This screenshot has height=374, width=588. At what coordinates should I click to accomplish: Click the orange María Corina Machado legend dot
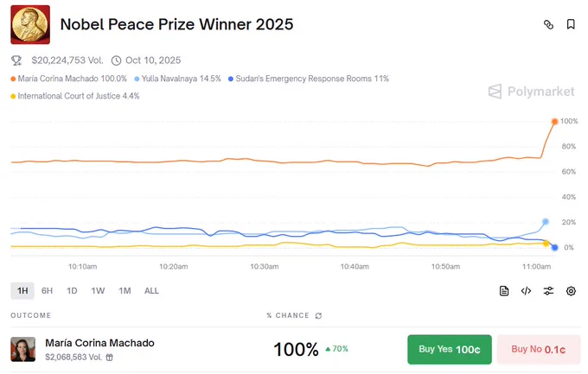coord(13,79)
